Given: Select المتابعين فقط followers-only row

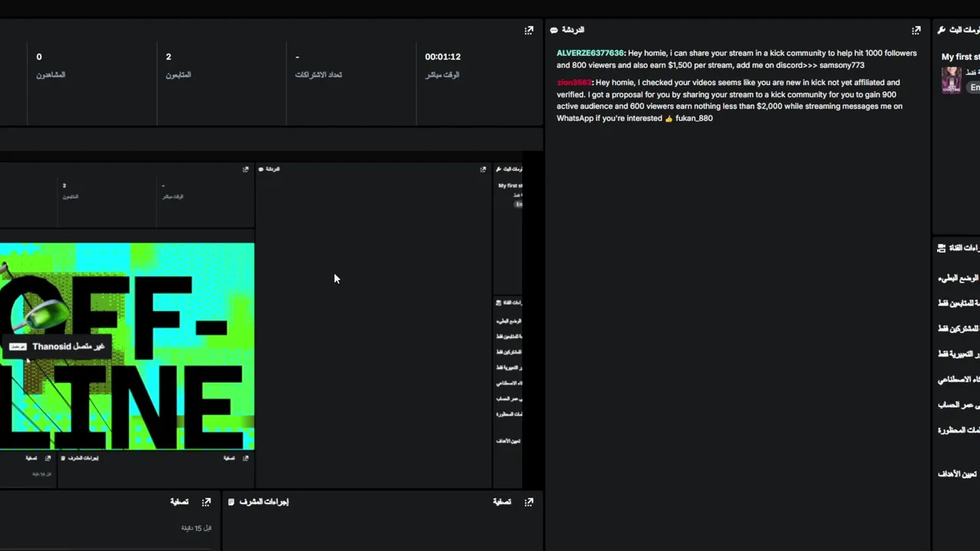Looking at the screenshot, I should tap(958, 304).
